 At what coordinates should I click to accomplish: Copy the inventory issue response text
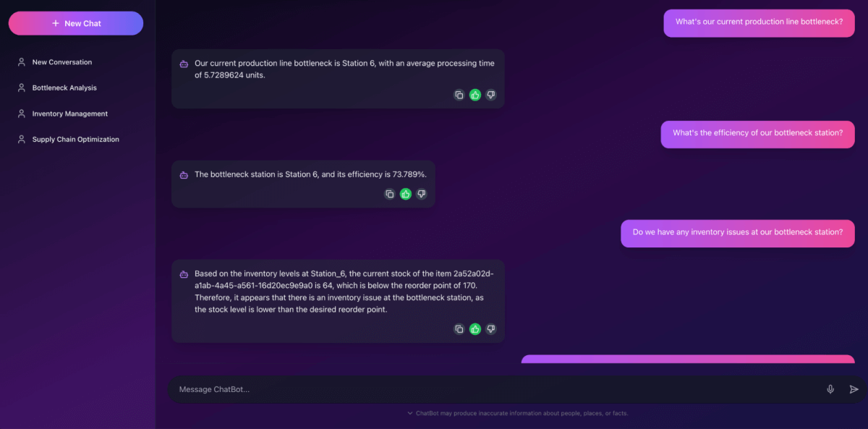pos(459,329)
